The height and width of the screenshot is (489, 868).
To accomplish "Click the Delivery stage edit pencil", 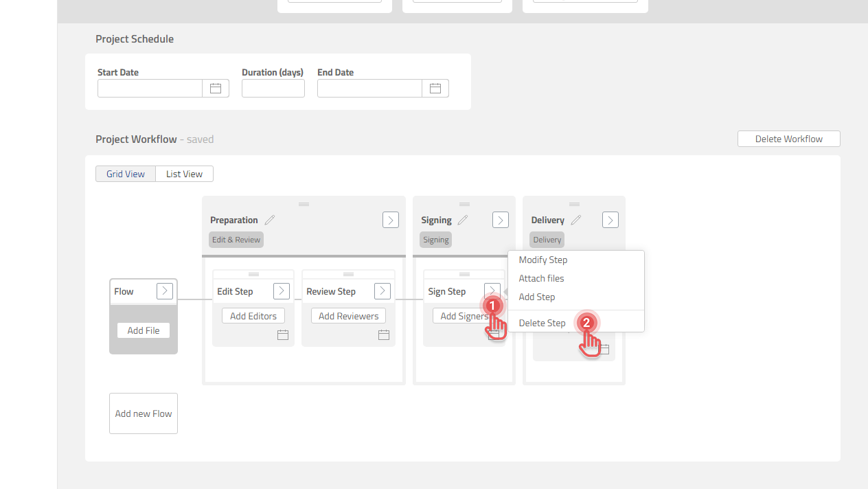I will pyautogui.click(x=576, y=220).
